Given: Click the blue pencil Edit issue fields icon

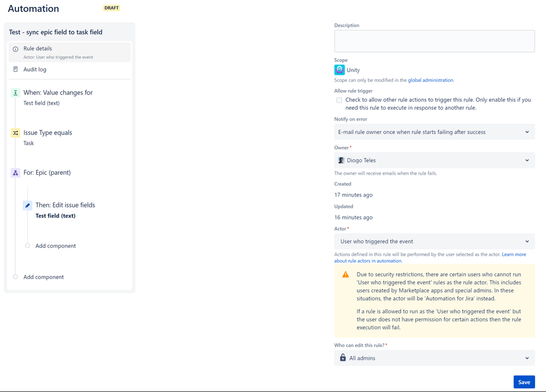Looking at the screenshot, I should (x=27, y=205).
